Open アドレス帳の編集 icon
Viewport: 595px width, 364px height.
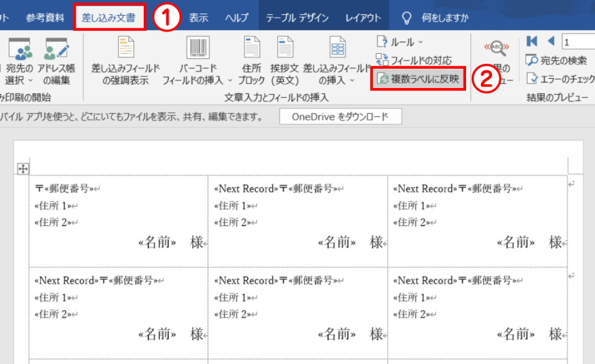coord(57,49)
